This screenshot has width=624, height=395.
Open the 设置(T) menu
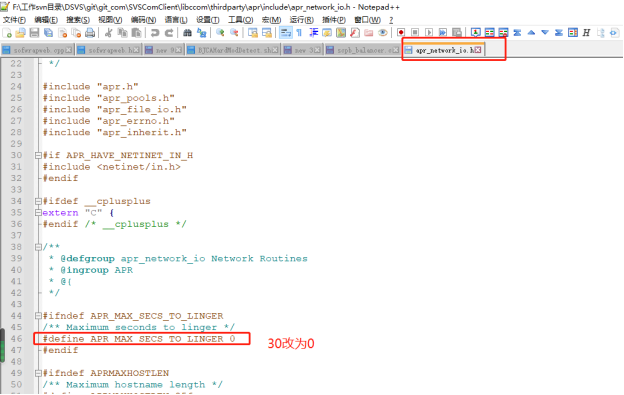[207, 19]
